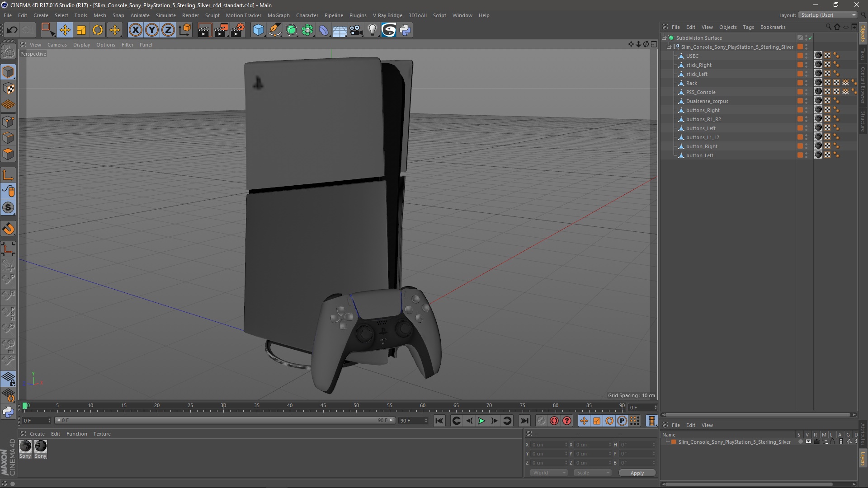Open the Cameras viewport menu
Viewport: 868px width, 488px height.
click(57, 45)
